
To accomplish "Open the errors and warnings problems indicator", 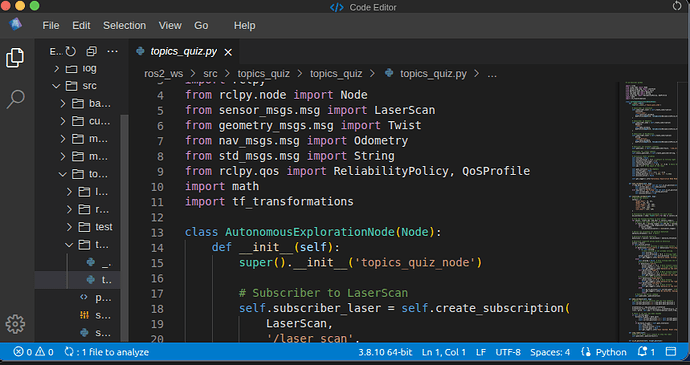I will click(33, 352).
